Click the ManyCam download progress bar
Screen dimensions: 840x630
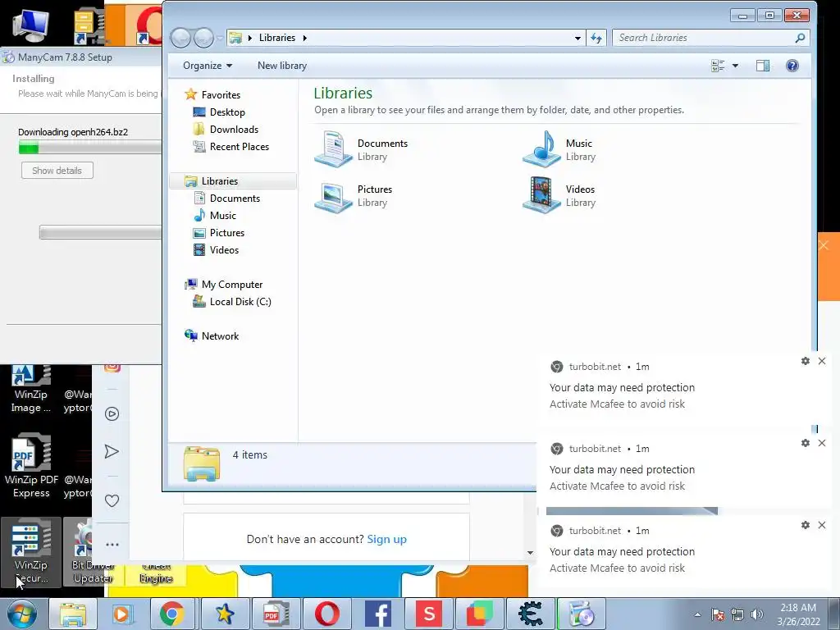point(90,147)
